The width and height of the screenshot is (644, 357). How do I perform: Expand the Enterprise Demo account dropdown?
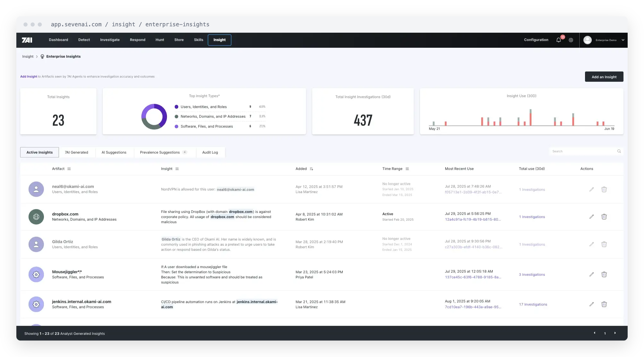click(623, 40)
